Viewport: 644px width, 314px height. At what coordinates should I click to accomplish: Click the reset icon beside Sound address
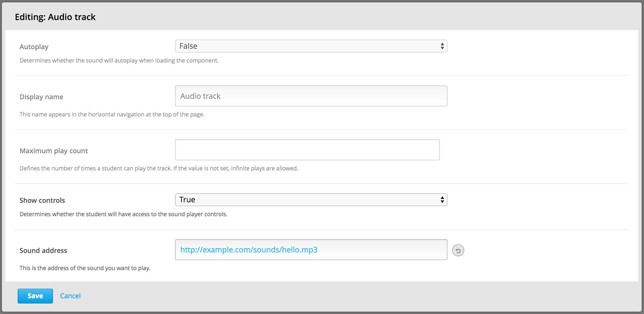click(458, 251)
